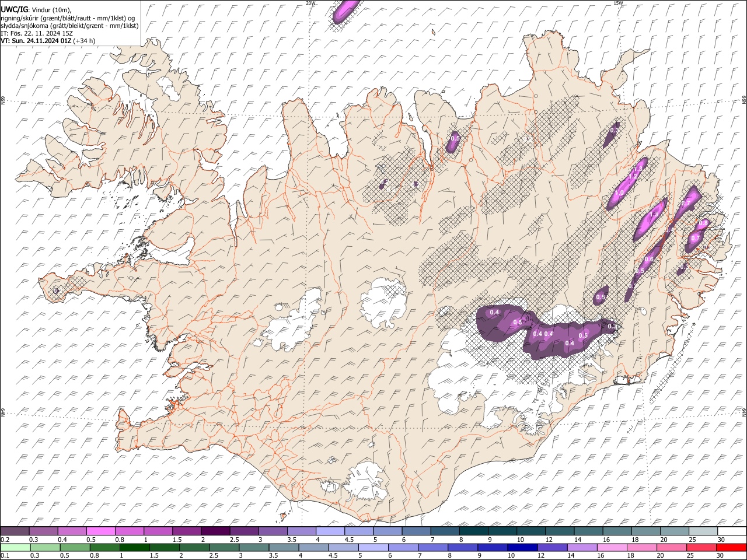This screenshot has height=560, width=747.
Task: Click the 'rigning/skúrir' legend description line
Action: [x=68, y=18]
